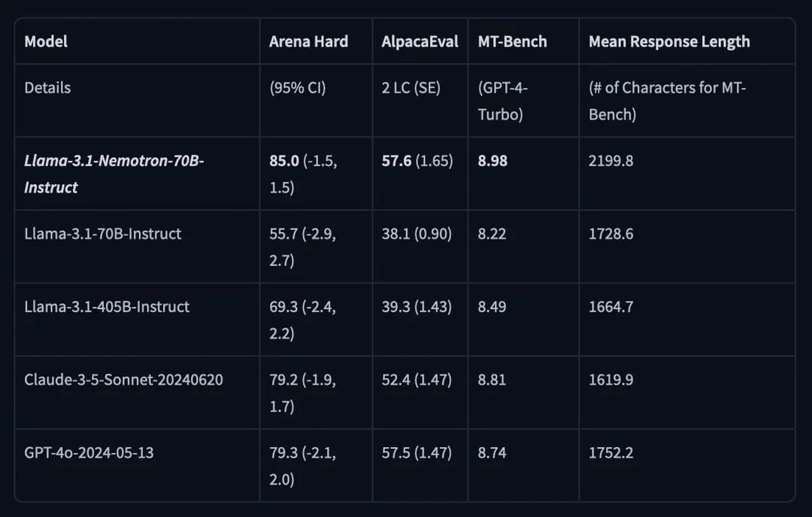This screenshot has height=517, width=812.
Task: Click the 1728.6 response length value
Action: point(611,234)
